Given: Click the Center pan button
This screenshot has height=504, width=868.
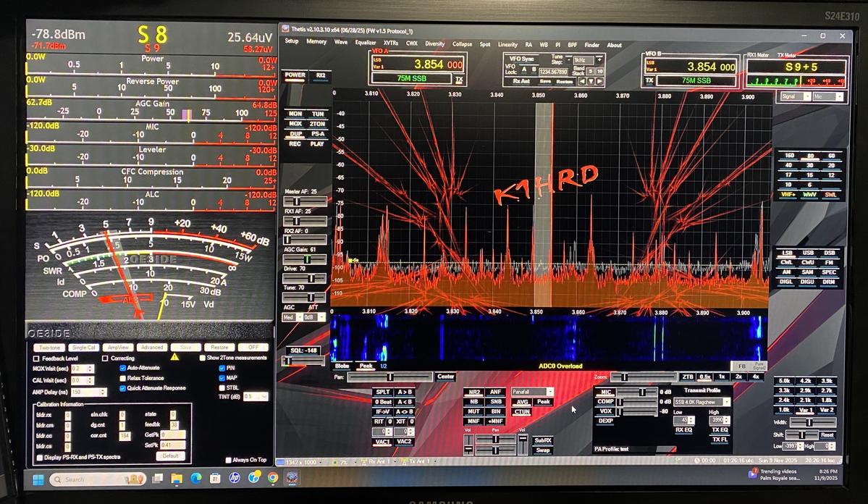Looking at the screenshot, I should click(446, 377).
